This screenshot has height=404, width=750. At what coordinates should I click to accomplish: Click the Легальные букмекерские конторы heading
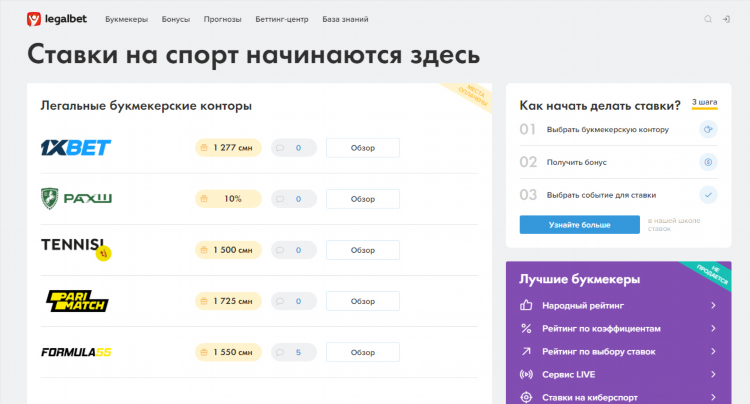(146, 106)
